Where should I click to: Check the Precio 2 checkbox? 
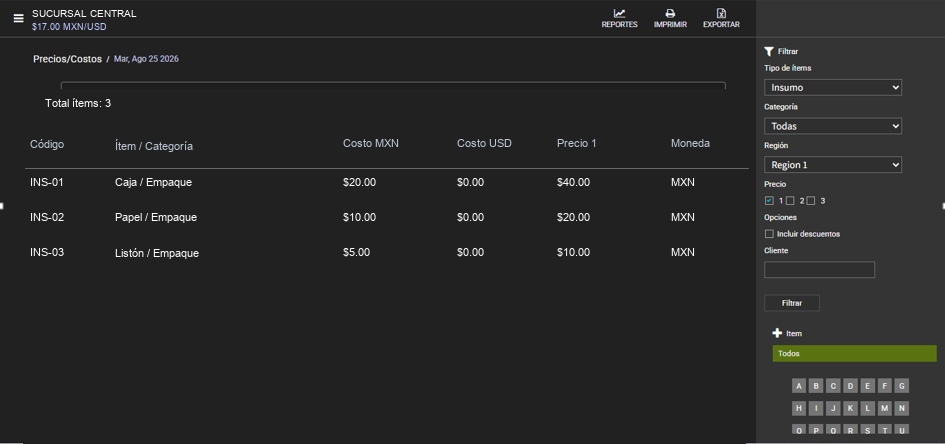click(790, 201)
